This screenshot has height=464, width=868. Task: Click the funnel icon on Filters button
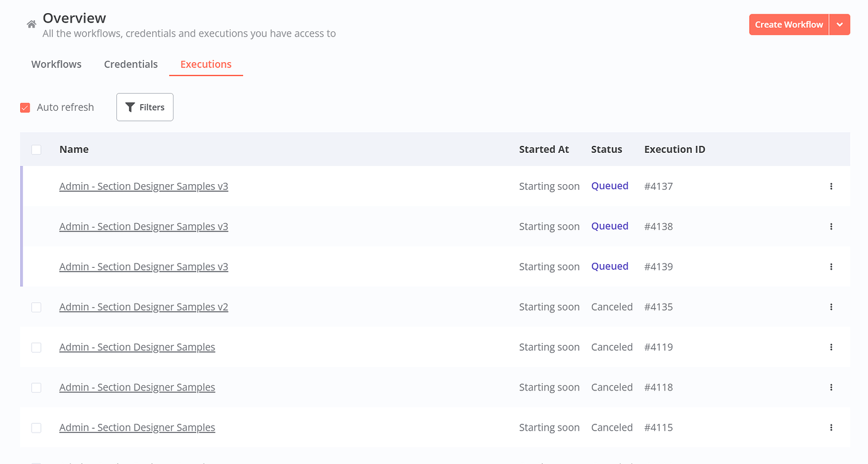(130, 107)
